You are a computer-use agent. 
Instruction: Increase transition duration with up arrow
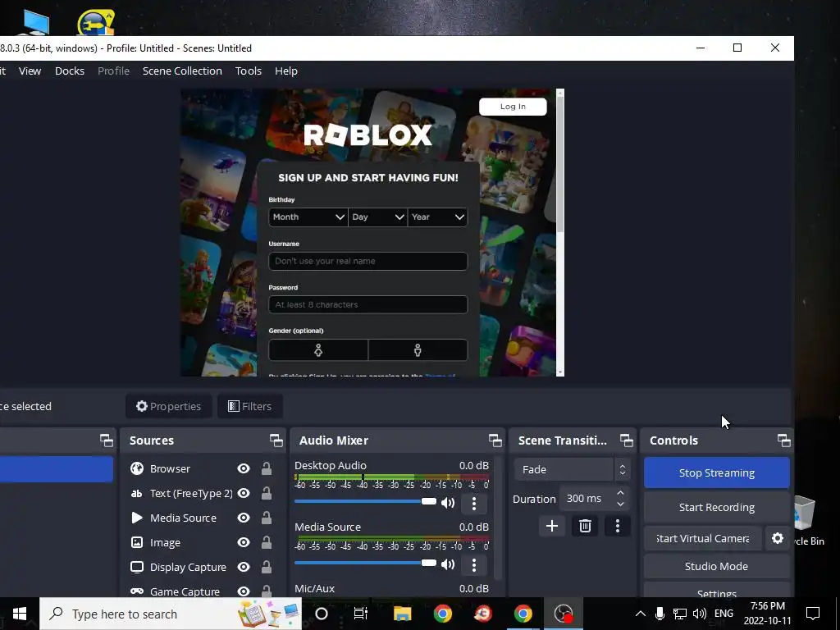(620, 493)
